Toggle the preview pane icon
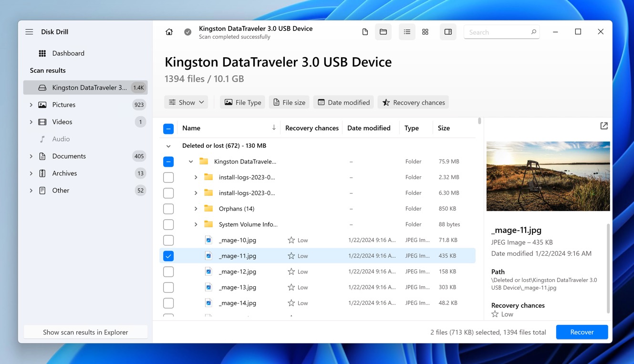 448,32
